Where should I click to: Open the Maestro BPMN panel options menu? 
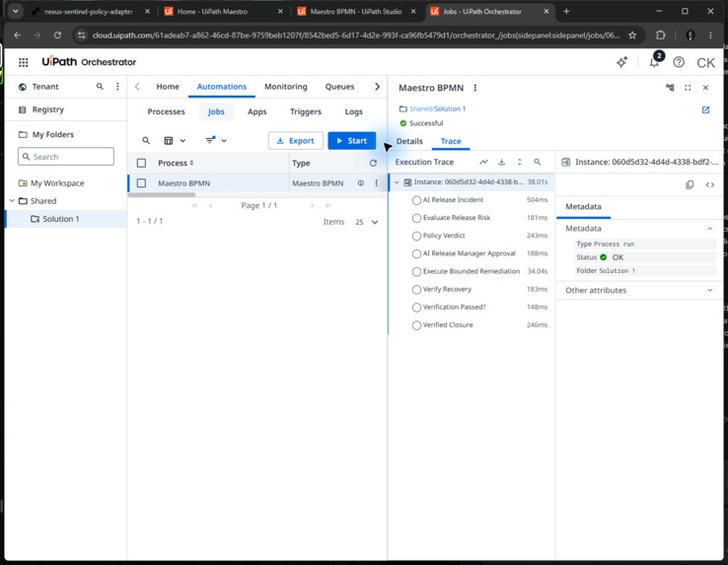pyautogui.click(x=474, y=88)
